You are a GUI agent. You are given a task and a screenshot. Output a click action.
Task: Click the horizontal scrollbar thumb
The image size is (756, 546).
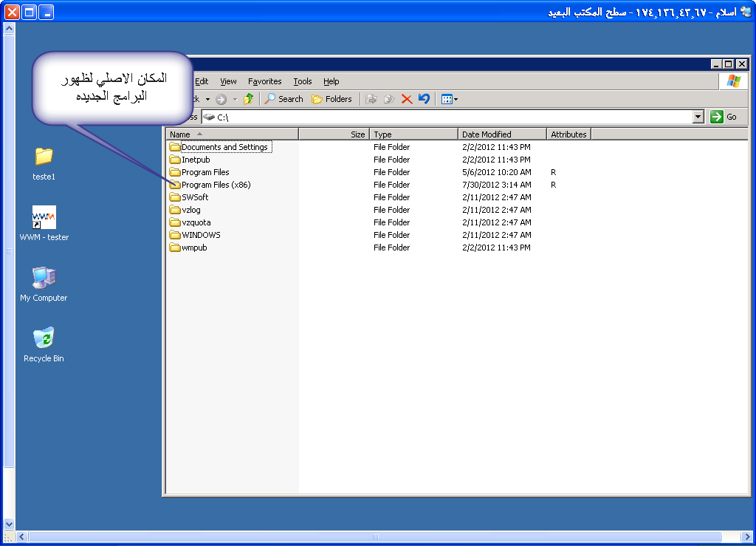376,536
